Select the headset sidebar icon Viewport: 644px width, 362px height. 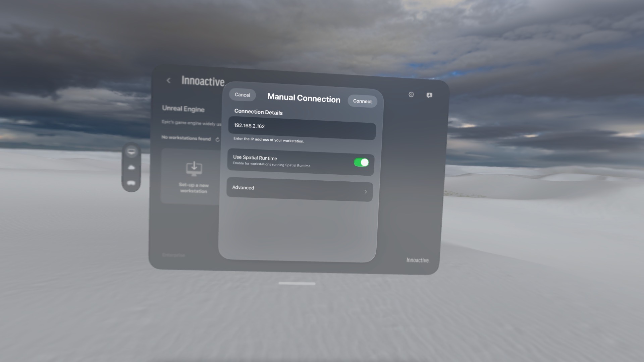tap(131, 183)
